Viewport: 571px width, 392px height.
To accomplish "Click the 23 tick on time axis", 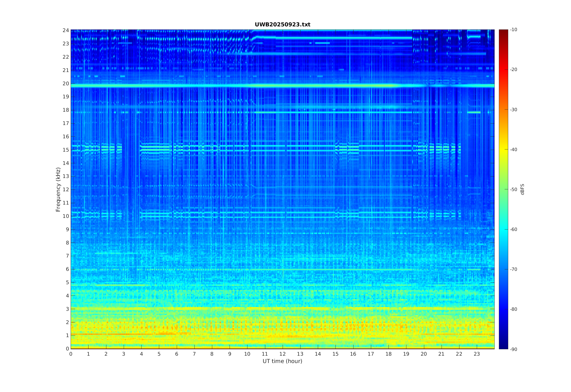I will [477, 354].
